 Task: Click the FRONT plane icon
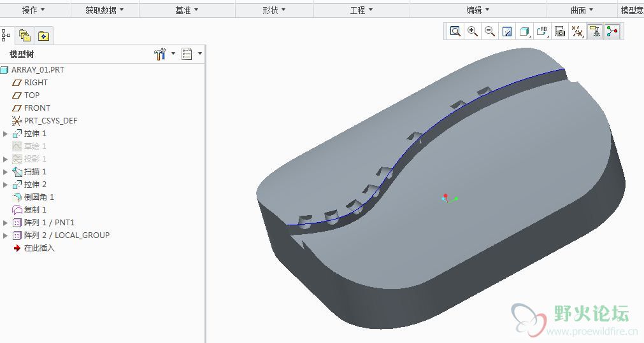pos(17,108)
